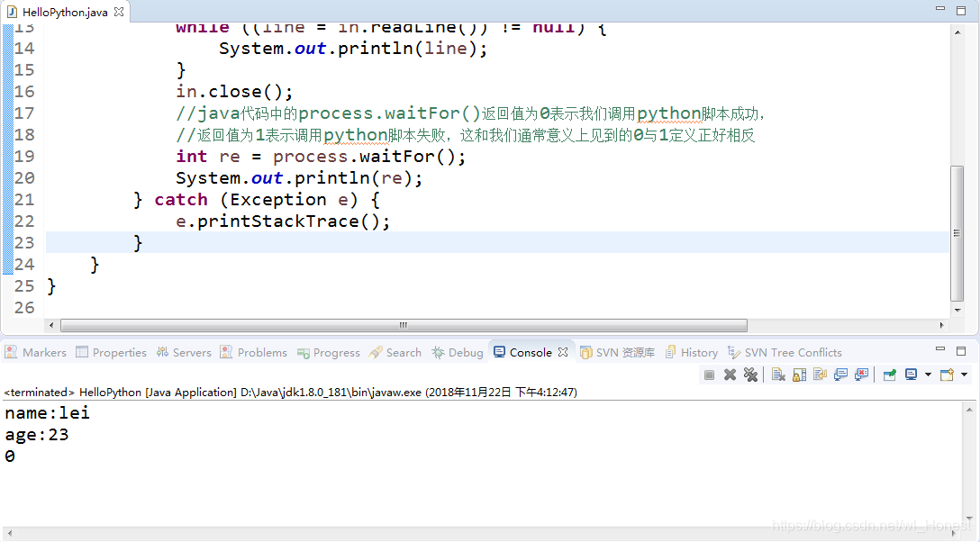Image resolution: width=980 pixels, height=542 pixels.
Task: Click Remove All Terminated Launches icon (double X)
Action: coord(750,375)
